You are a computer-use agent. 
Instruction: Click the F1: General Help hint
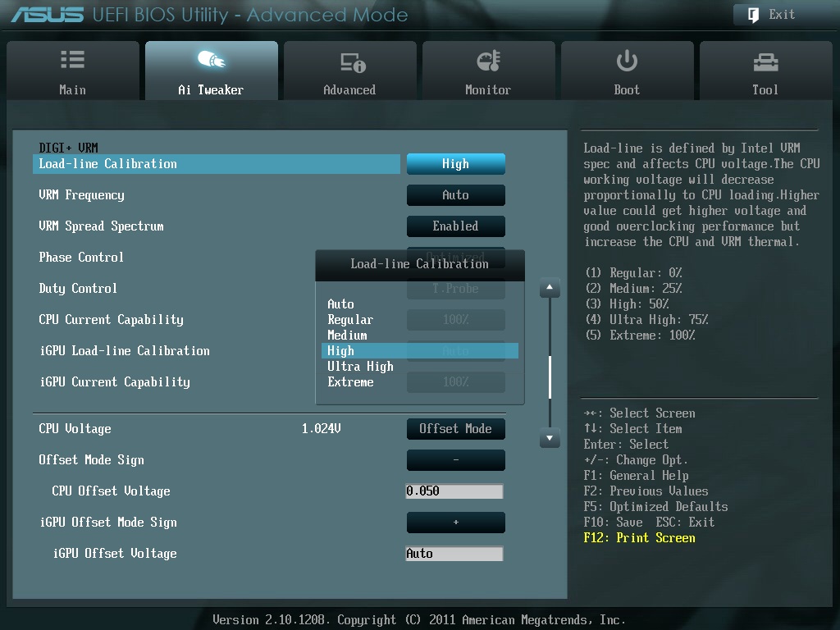(637, 475)
